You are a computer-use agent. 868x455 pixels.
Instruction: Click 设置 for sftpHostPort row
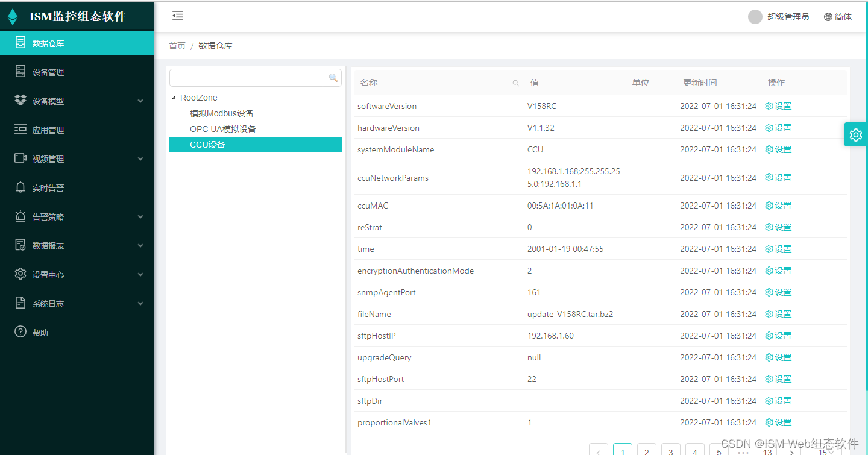click(x=778, y=379)
